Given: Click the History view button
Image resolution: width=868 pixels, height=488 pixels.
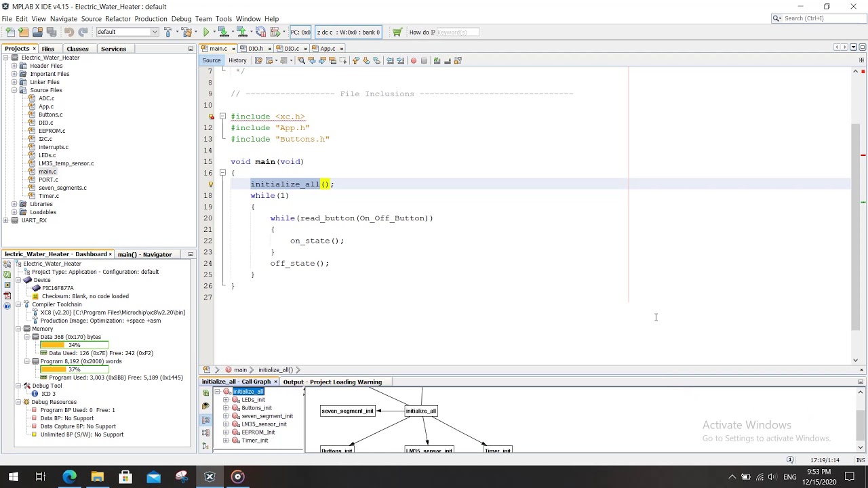Looking at the screenshot, I should click(237, 60).
